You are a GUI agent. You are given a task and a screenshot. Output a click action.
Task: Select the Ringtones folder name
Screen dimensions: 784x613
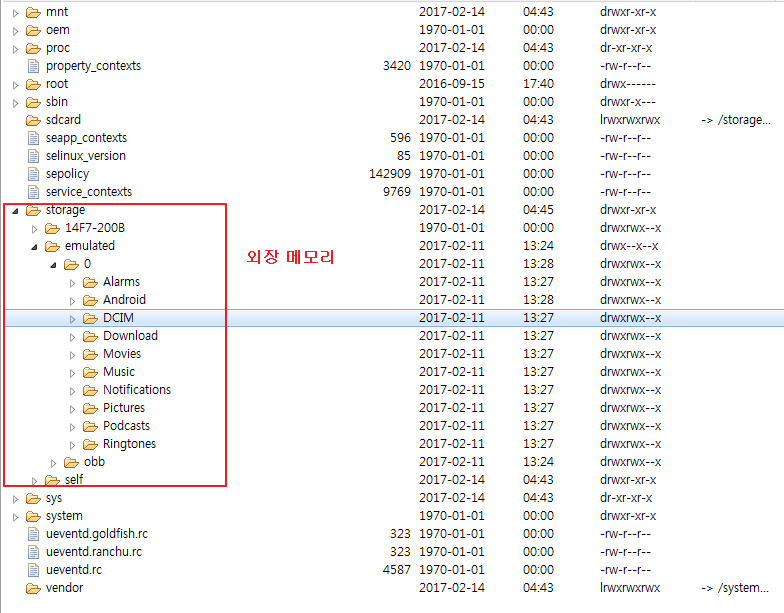(130, 444)
